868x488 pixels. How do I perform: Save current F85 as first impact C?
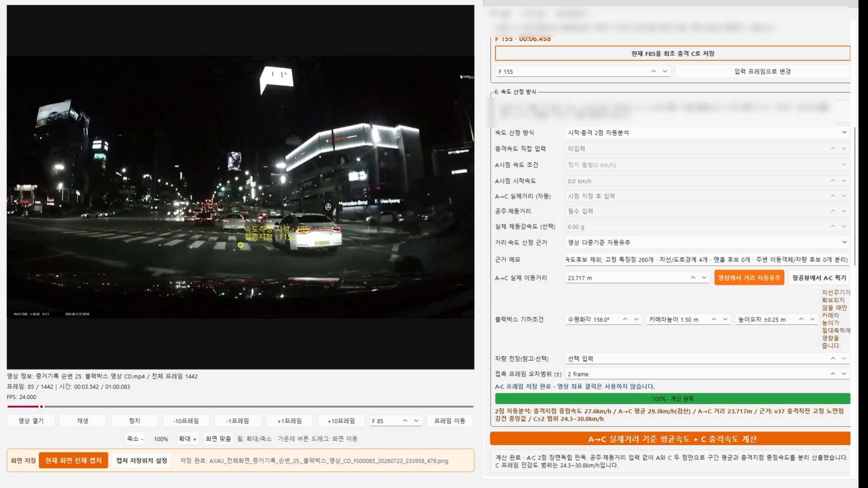(x=673, y=53)
